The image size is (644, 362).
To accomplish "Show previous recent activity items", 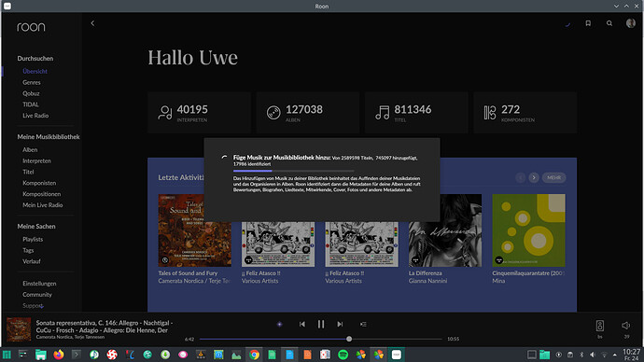I will coord(521,177).
